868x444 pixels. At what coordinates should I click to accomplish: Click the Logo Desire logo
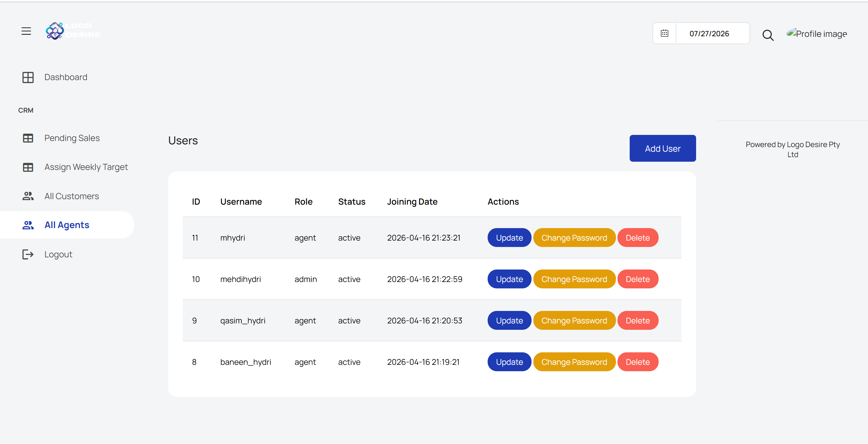pos(73,31)
